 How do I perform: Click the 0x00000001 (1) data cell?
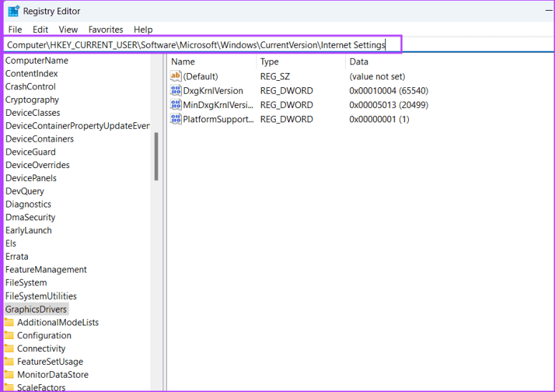click(379, 119)
